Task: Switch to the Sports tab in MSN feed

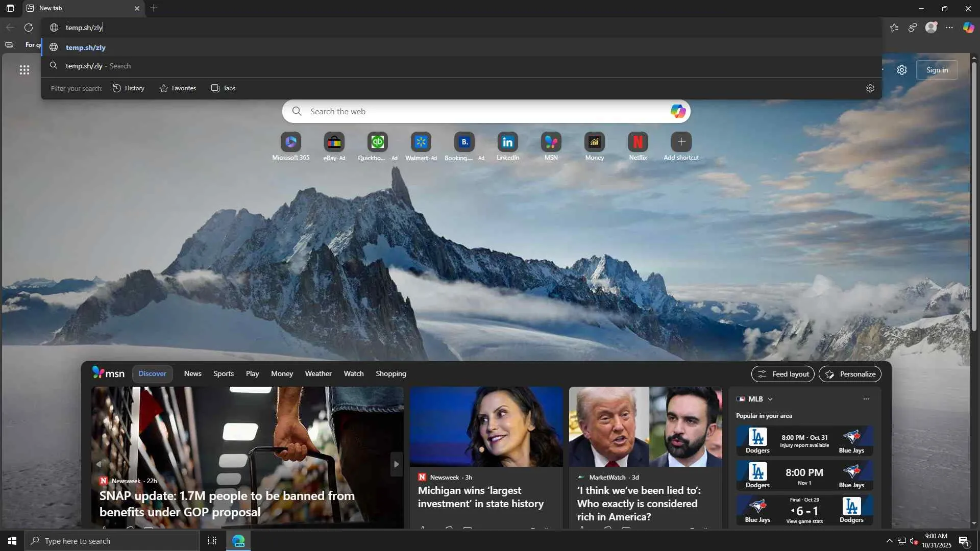Action: tap(224, 374)
